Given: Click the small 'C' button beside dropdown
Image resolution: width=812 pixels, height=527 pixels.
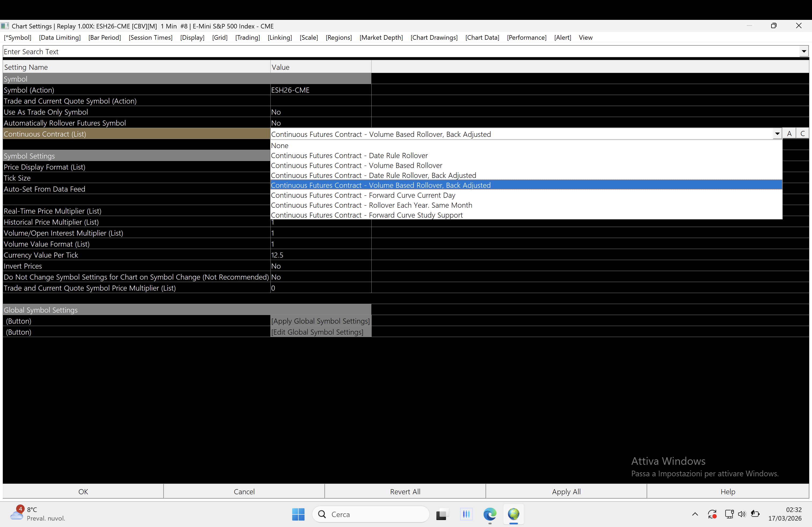Looking at the screenshot, I should point(802,134).
